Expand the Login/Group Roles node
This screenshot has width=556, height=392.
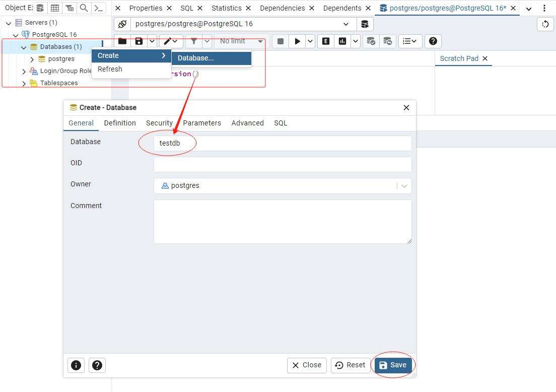pyautogui.click(x=24, y=72)
